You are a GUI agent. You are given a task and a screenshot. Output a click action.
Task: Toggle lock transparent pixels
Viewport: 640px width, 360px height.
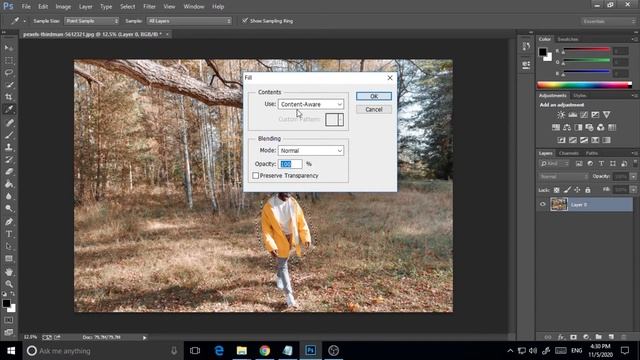click(x=556, y=190)
